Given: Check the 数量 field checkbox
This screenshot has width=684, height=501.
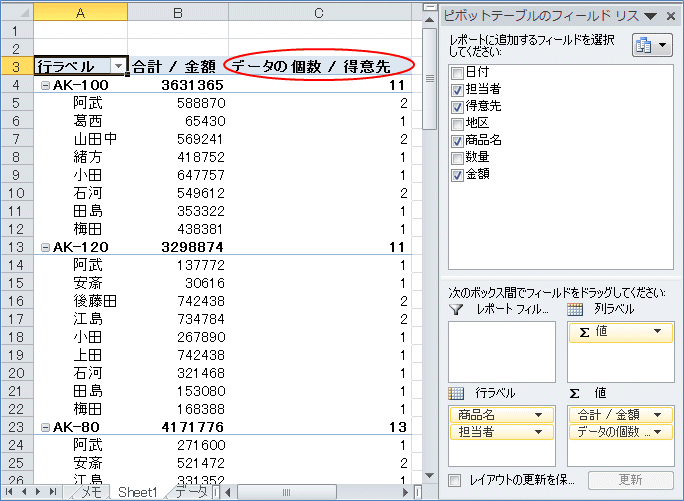Looking at the screenshot, I should (457, 158).
